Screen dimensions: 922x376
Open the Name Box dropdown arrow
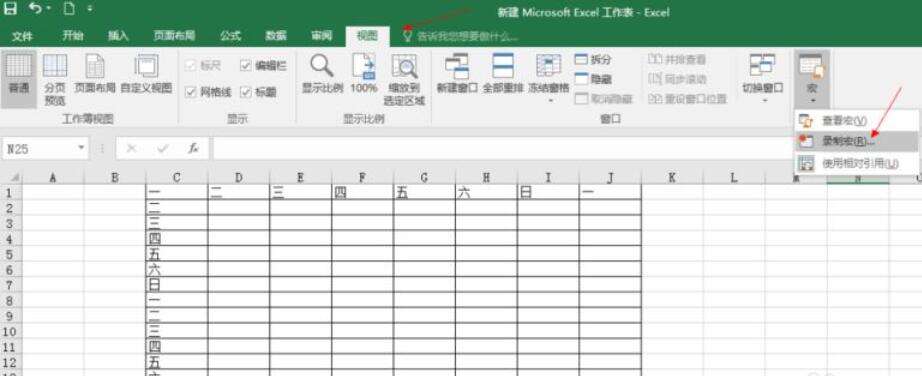click(81, 148)
